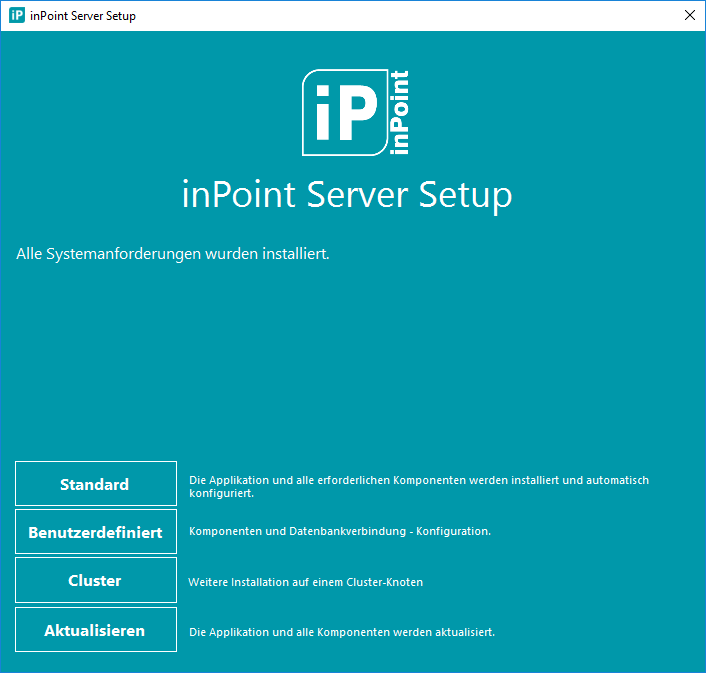The image size is (706, 673).
Task: Click Aktualisieren to update components
Action: pos(95,629)
